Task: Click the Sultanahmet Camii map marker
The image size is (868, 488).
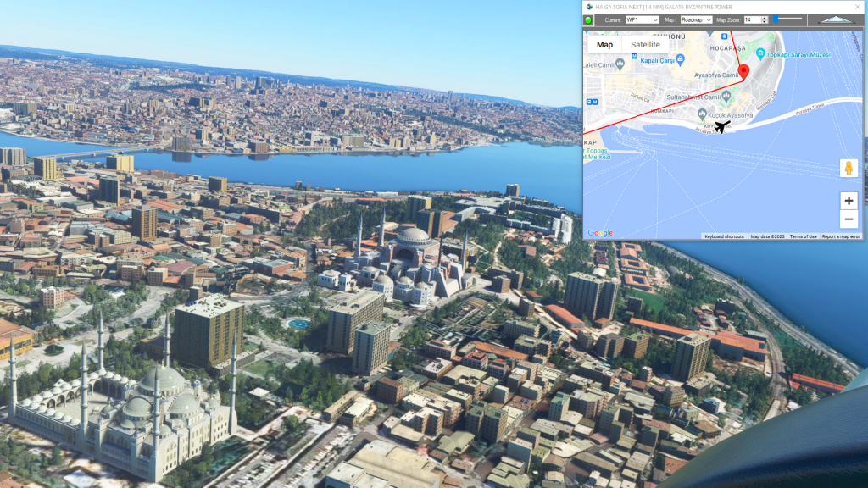Action: click(x=726, y=97)
